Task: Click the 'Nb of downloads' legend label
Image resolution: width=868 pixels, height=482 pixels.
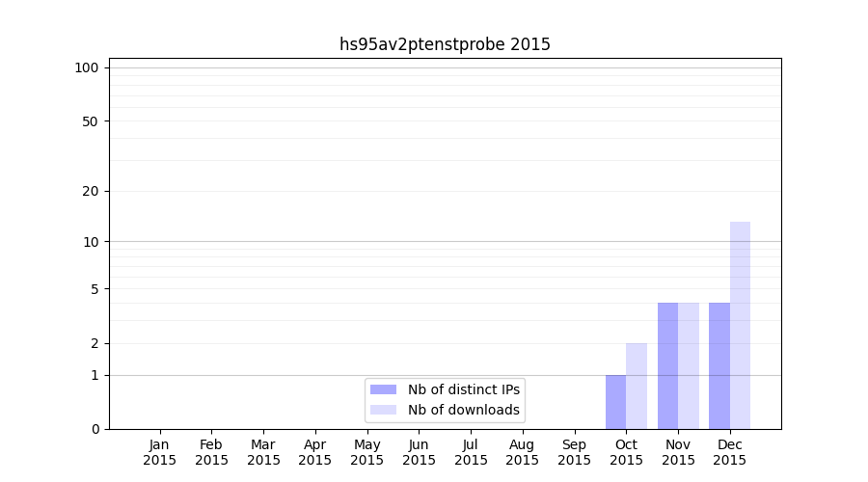Action: click(x=464, y=410)
